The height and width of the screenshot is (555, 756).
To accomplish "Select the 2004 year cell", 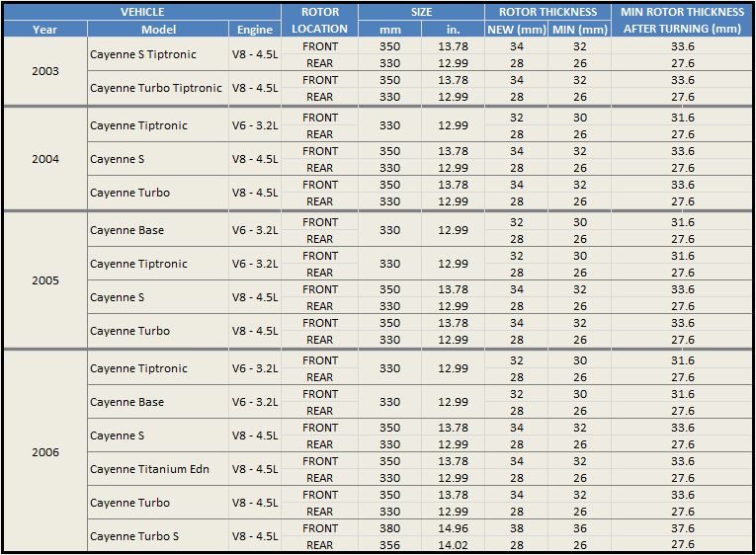I will pos(44,159).
